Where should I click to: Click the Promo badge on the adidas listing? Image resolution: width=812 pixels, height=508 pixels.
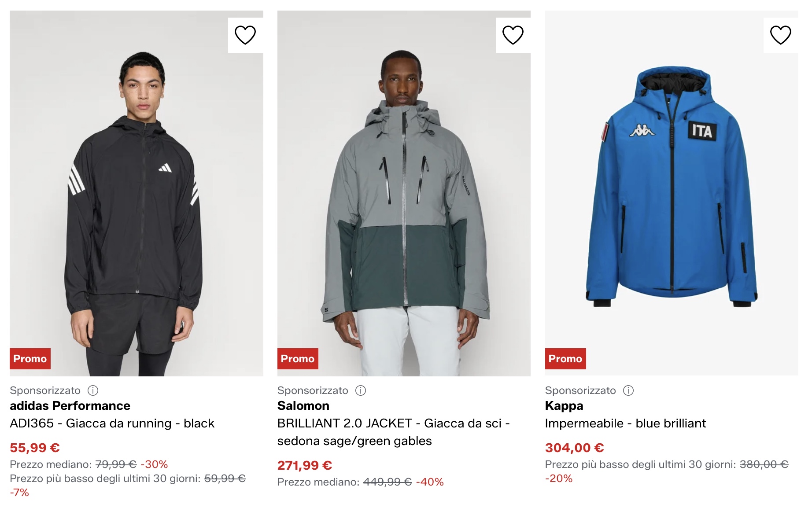(30, 358)
